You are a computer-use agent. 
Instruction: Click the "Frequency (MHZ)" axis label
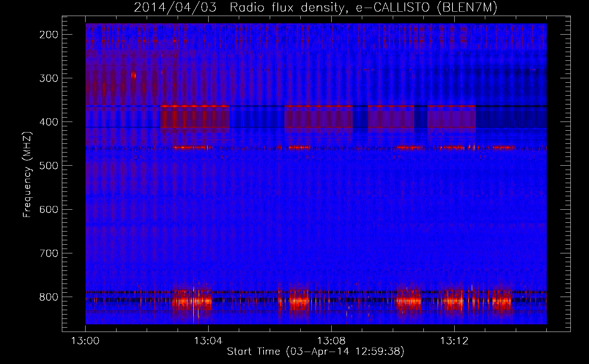[x=27, y=175]
